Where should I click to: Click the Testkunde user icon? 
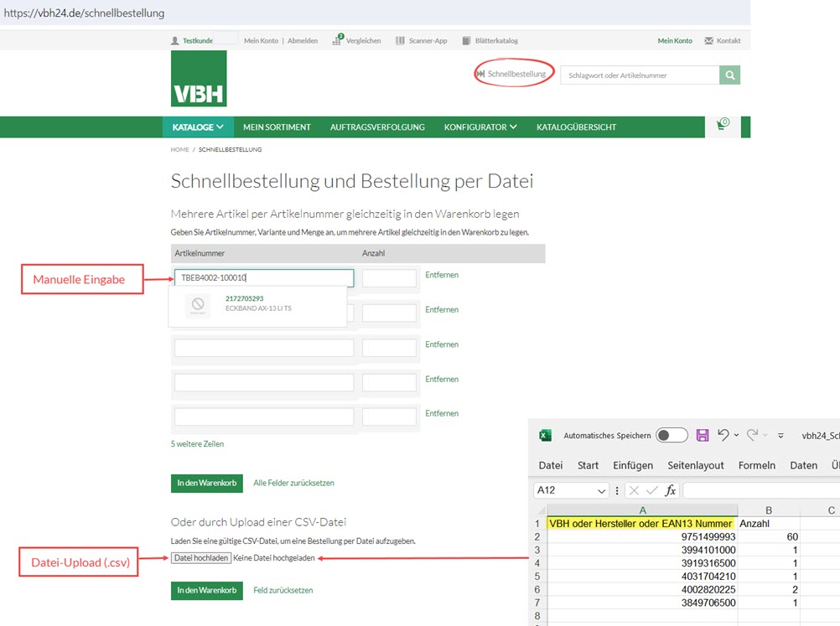(174, 41)
